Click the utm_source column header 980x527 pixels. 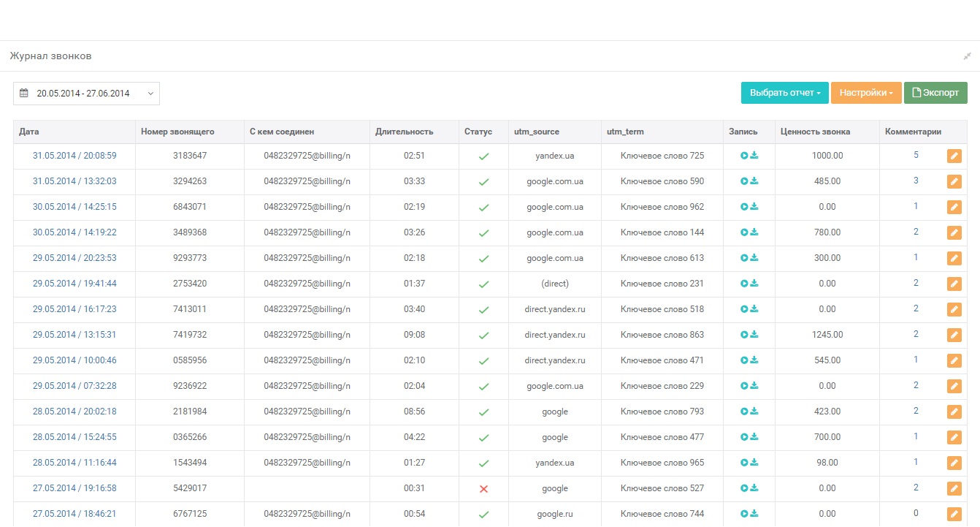click(537, 132)
